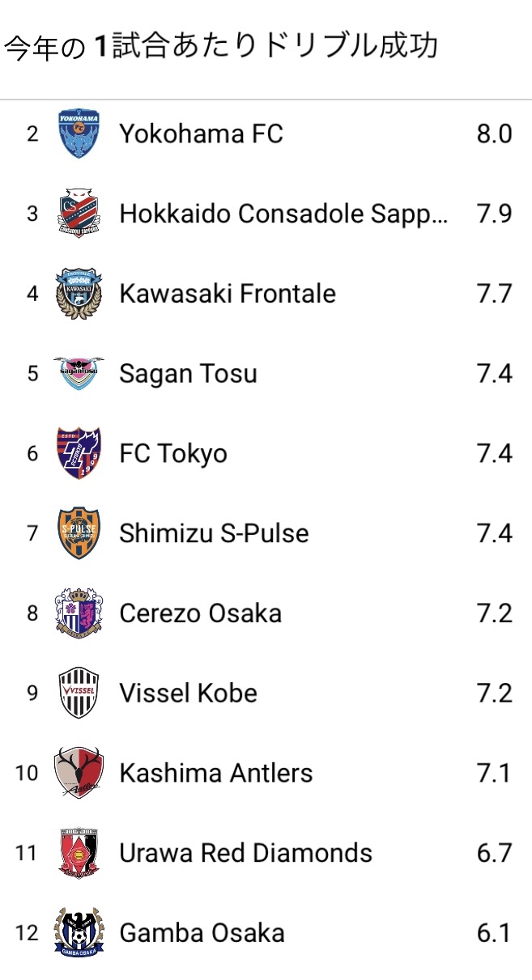Open the Kawasaki Frontale team name
Screen dimensions: 532x980
[227, 294]
